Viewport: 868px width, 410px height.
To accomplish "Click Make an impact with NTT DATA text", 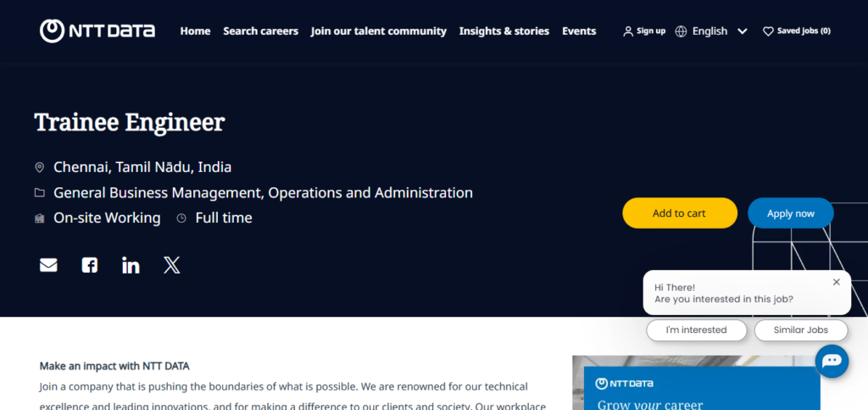I will (114, 366).
